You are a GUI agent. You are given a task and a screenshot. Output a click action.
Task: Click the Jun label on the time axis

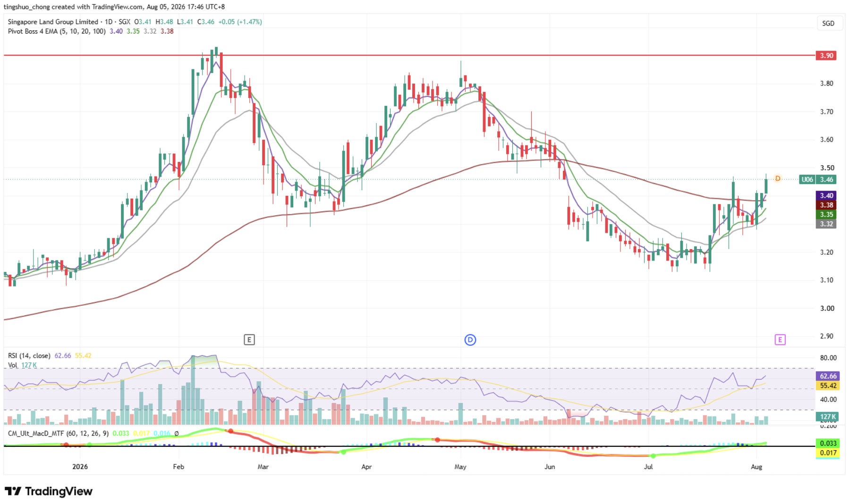coord(550,467)
